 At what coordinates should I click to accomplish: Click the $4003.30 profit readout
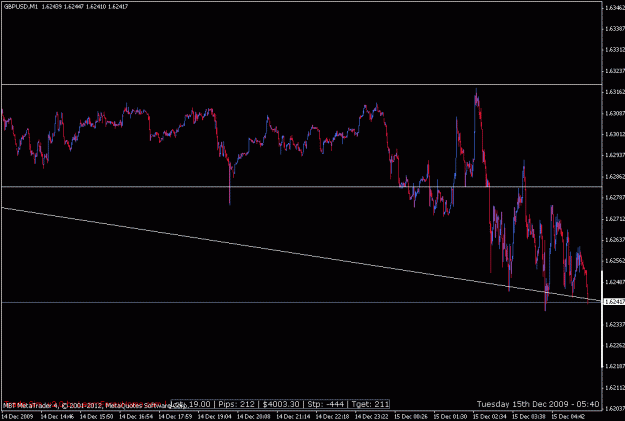tap(281, 404)
